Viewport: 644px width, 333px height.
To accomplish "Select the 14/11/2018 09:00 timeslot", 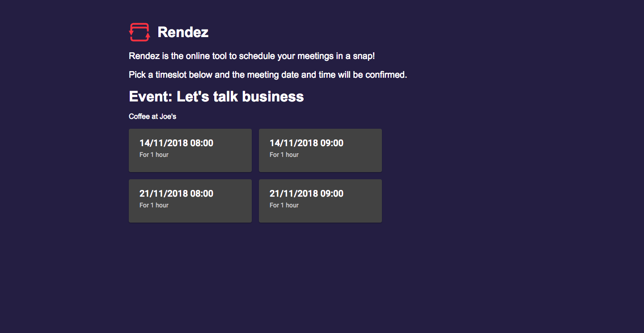I will coord(320,150).
